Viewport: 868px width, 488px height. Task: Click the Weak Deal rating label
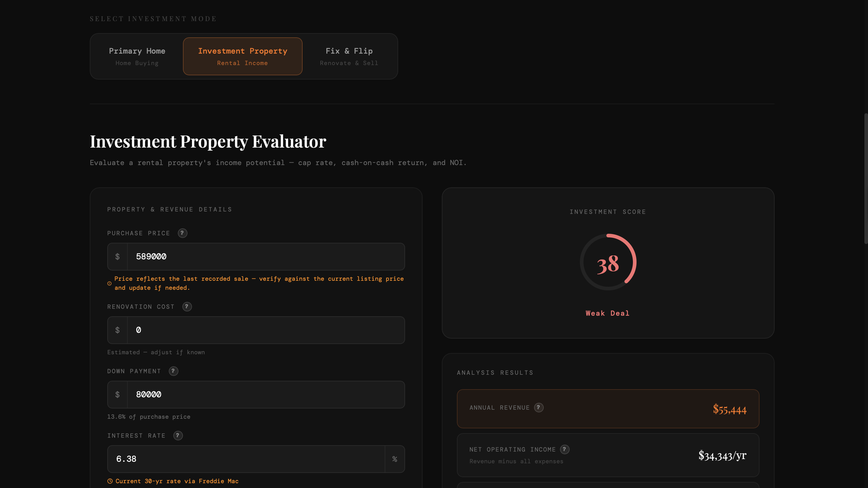608,313
